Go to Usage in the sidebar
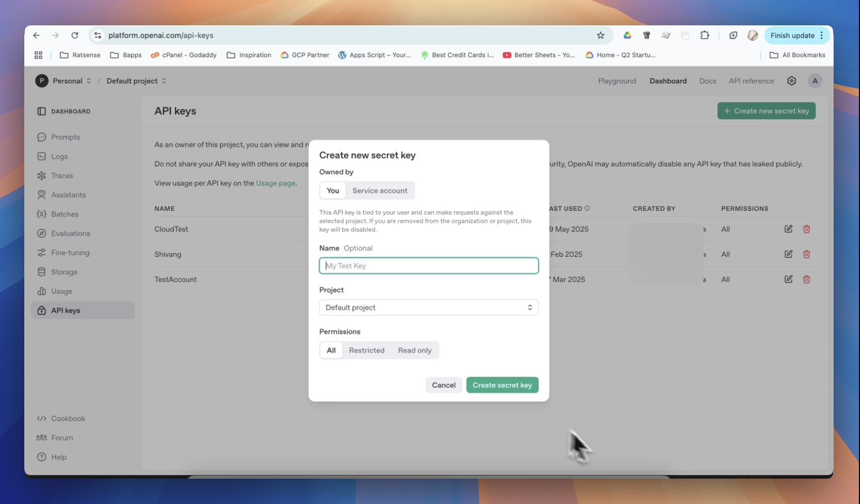 61,291
